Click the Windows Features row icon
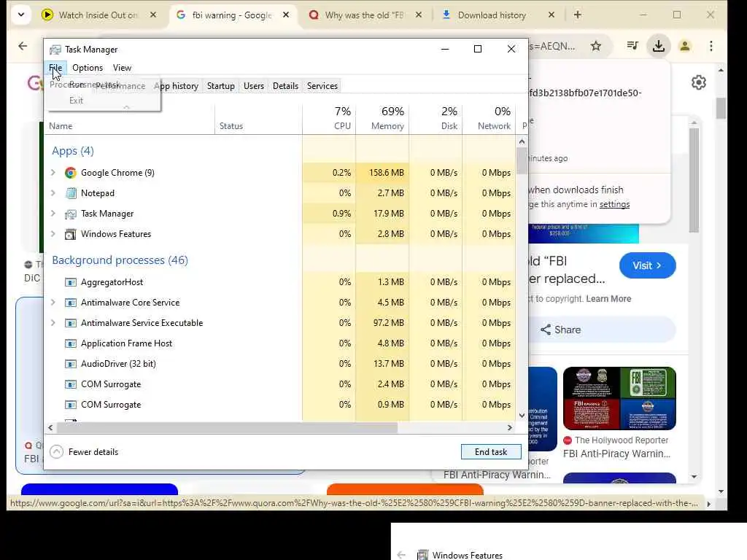Image resolution: width=747 pixels, height=560 pixels. click(71, 234)
